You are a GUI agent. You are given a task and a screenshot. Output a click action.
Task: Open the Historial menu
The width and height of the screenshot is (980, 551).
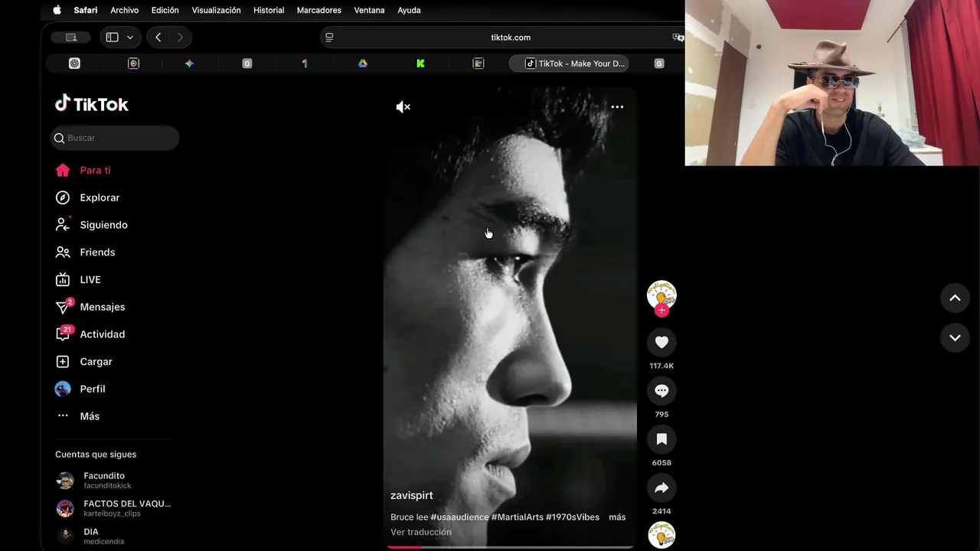[x=269, y=10]
